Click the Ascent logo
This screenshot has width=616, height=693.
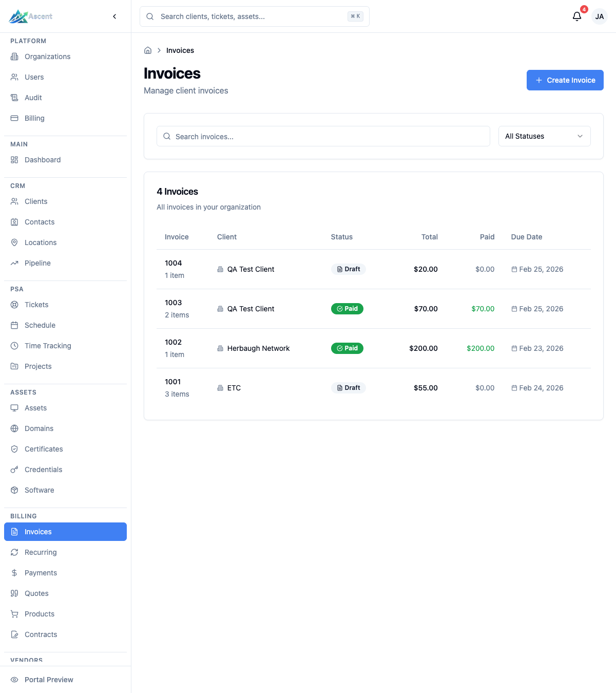pos(31,16)
